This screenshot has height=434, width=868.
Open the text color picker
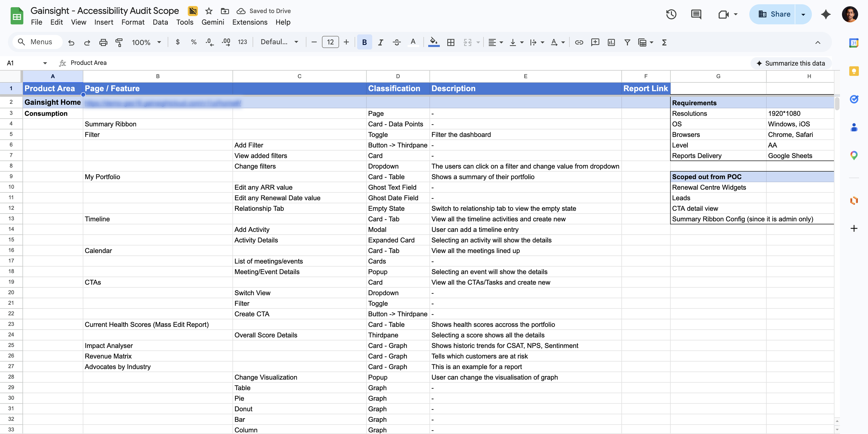tap(413, 42)
